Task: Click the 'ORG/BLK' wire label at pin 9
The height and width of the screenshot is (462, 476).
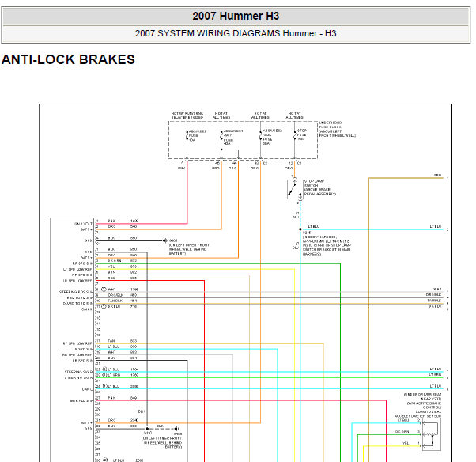Action: 115,295
